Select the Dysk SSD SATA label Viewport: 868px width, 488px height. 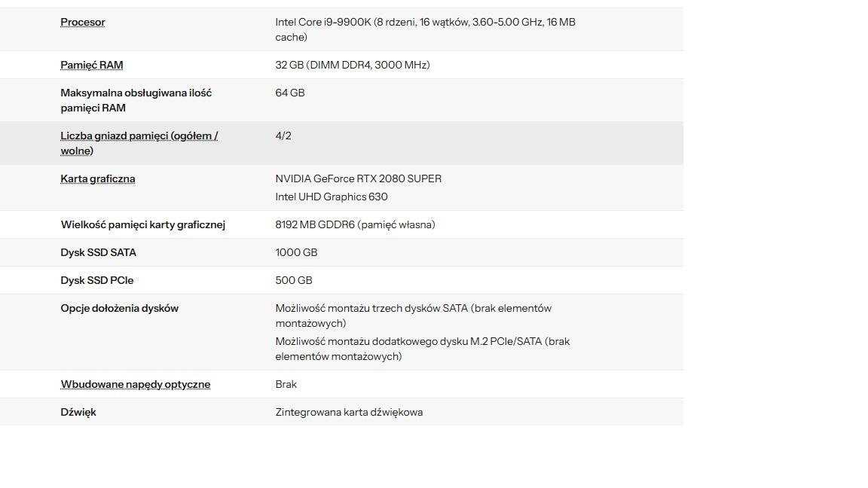[99, 252]
